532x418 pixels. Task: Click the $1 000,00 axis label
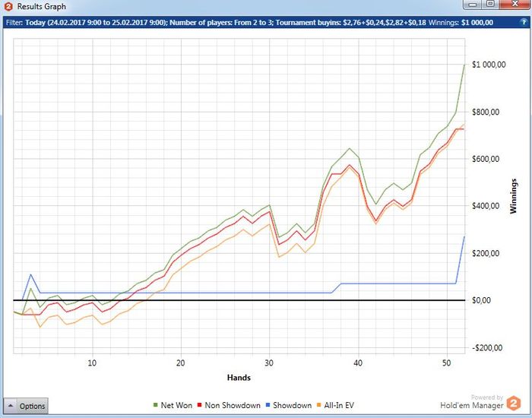(489, 65)
